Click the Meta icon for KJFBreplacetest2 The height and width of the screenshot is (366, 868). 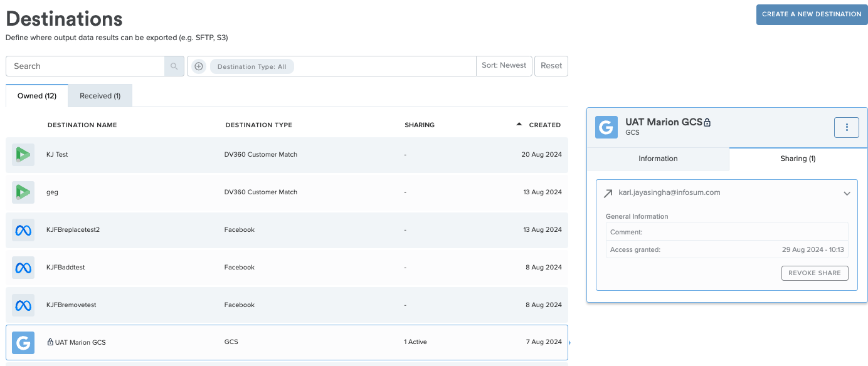click(23, 229)
